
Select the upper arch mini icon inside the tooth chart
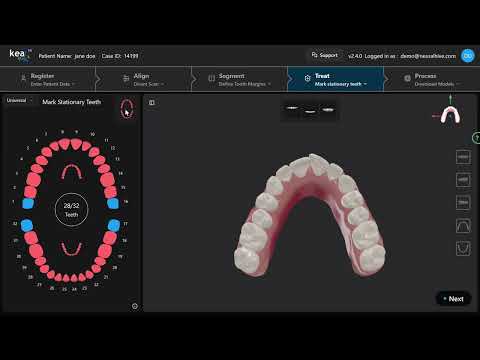(71, 172)
